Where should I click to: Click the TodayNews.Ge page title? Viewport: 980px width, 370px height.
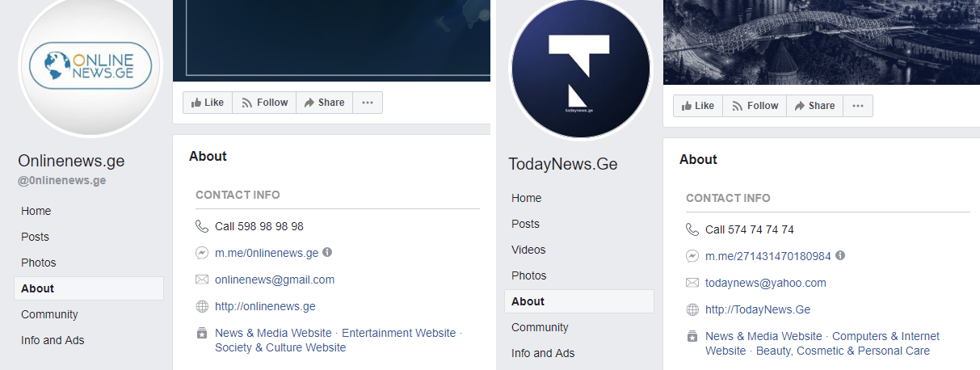coord(563,164)
